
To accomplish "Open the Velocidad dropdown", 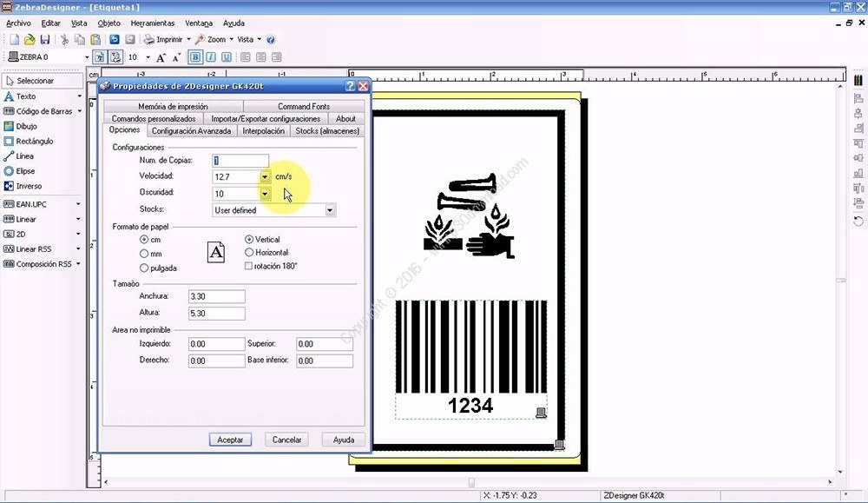I will click(265, 176).
